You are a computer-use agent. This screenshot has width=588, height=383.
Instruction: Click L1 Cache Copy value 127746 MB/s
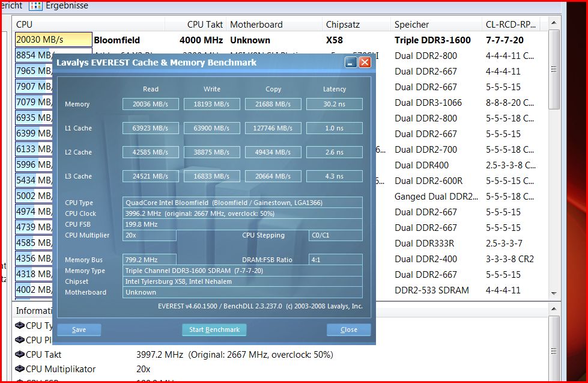[x=273, y=128]
